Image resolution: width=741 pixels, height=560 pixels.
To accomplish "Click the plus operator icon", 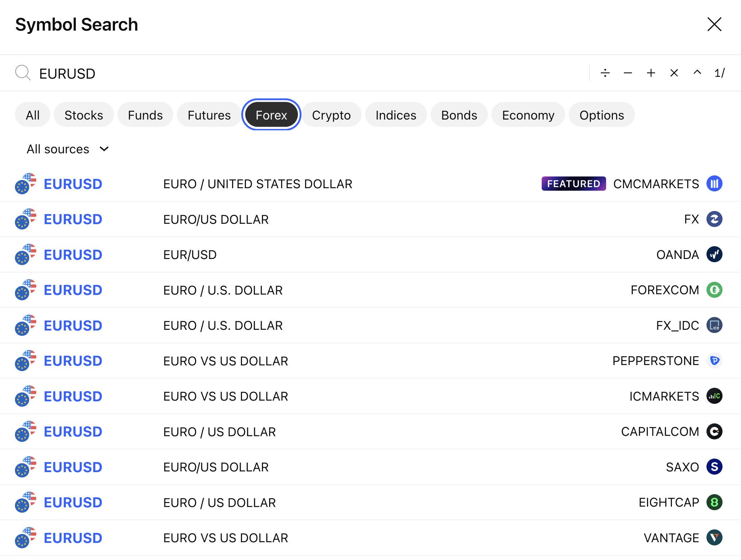I will tap(651, 73).
